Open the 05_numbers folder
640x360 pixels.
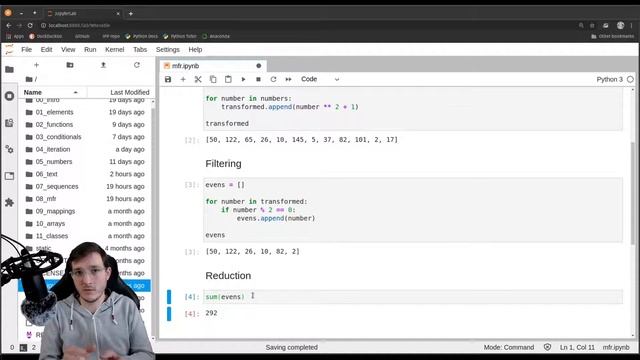point(85,162)
